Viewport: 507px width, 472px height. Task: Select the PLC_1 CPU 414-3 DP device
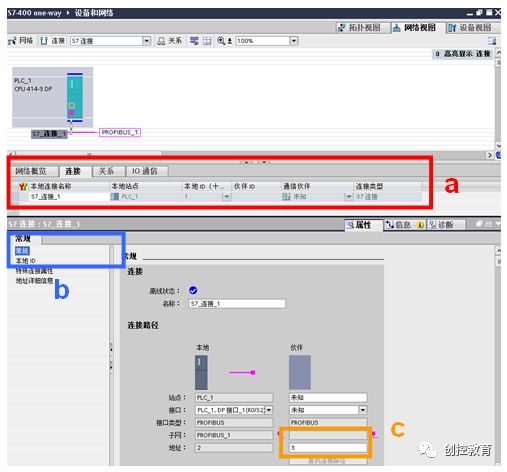point(52,97)
